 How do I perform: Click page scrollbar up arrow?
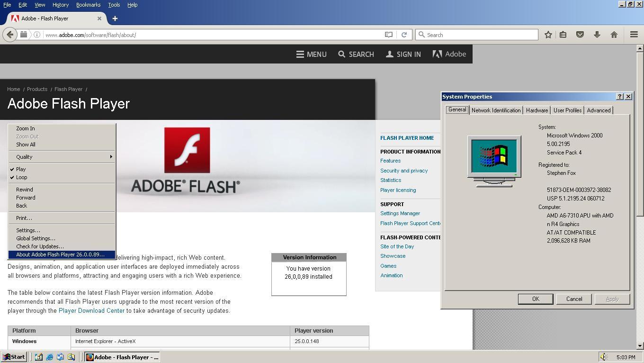pos(640,48)
